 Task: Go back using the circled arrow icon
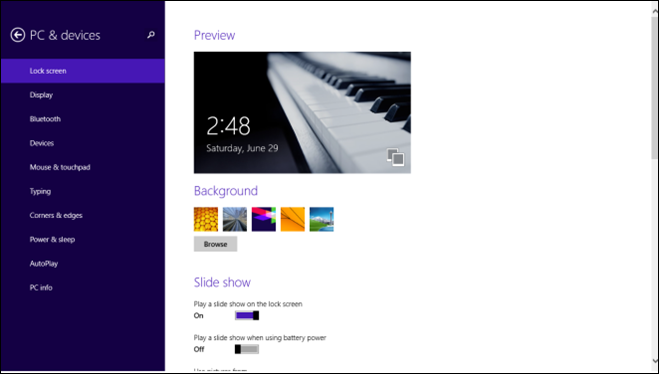click(x=18, y=35)
